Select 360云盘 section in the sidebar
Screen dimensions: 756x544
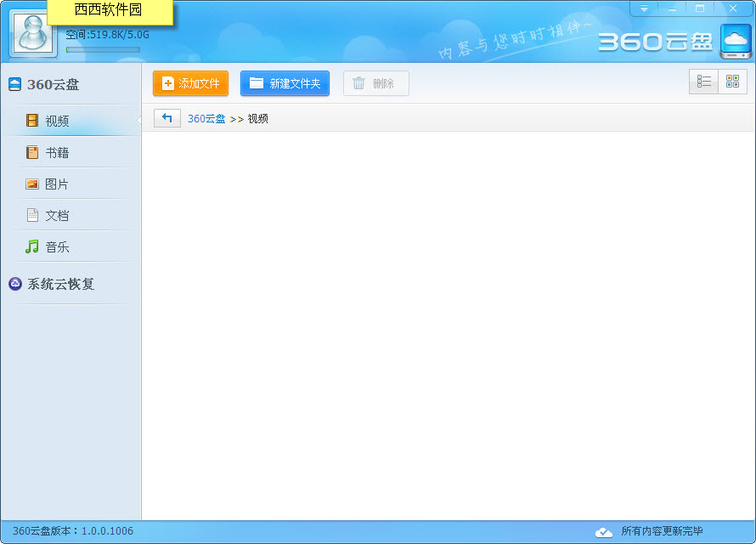[53, 85]
